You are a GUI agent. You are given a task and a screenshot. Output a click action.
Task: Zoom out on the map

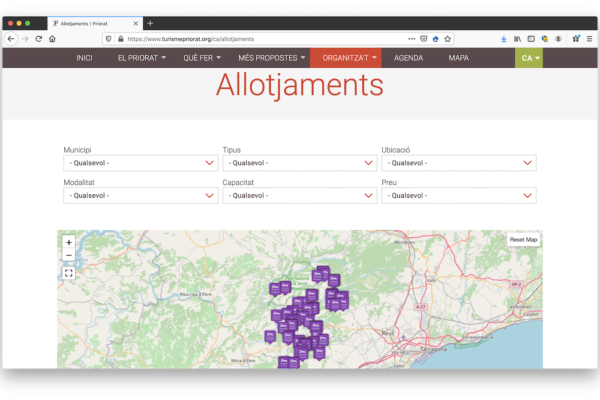pyautogui.click(x=69, y=255)
